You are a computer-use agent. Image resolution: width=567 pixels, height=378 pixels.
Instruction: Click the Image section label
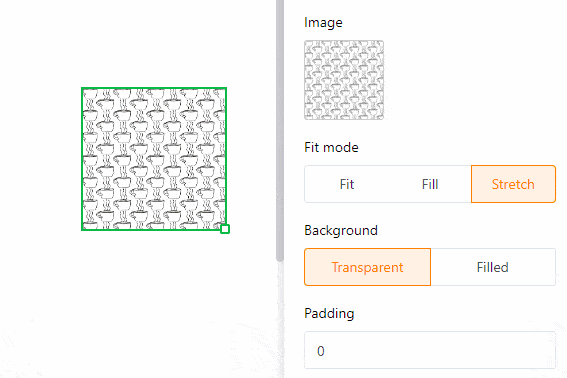[323, 22]
